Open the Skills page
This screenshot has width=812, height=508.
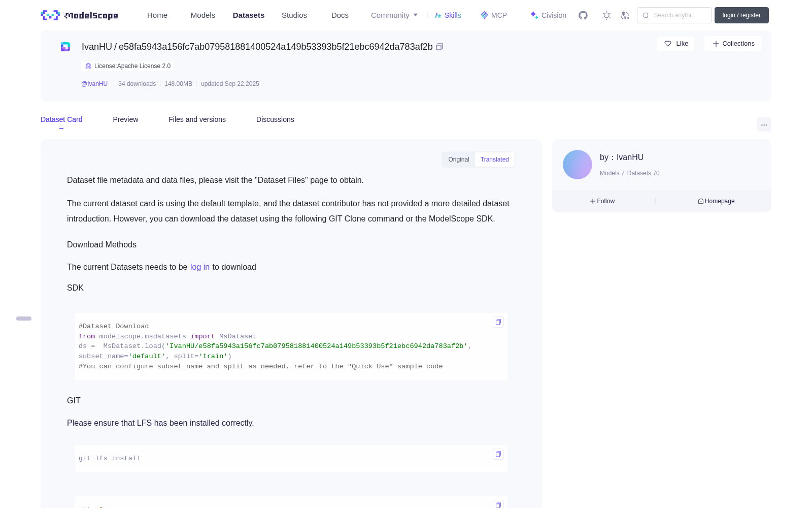tap(448, 15)
